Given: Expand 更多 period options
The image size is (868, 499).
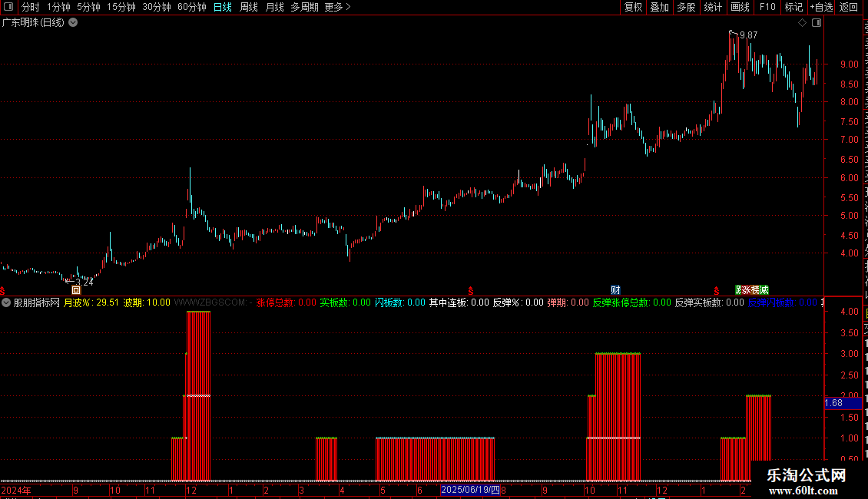Looking at the screenshot, I should [x=337, y=7].
